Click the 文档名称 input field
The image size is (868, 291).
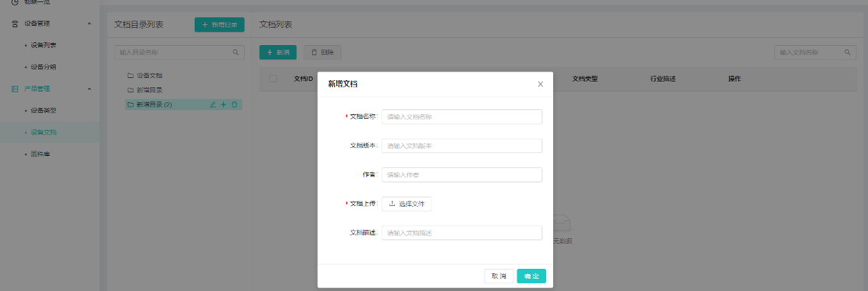point(462,117)
